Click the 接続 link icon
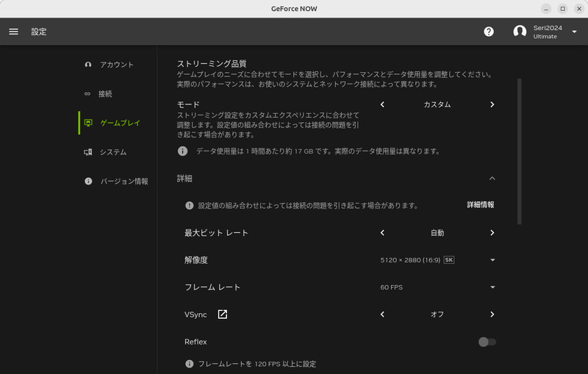588x374 pixels. pyautogui.click(x=87, y=94)
